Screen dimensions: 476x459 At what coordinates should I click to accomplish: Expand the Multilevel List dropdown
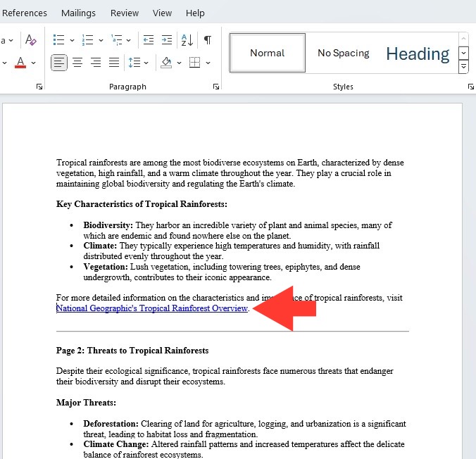128,40
